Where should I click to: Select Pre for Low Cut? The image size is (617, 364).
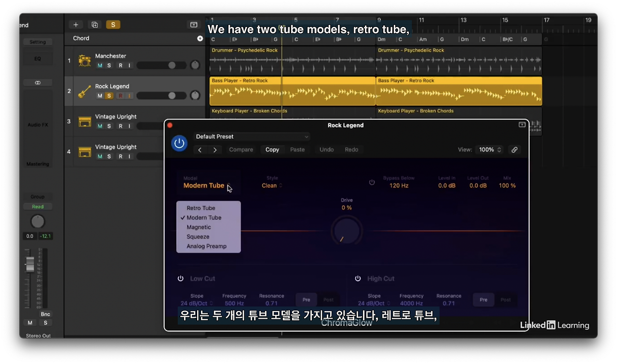307,300
